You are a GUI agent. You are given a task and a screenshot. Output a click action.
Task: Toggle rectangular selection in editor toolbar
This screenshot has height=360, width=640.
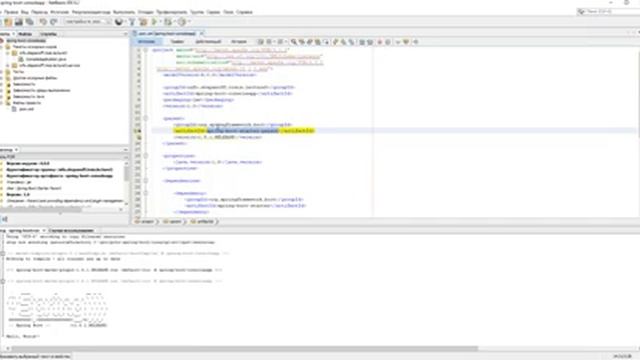point(326,42)
